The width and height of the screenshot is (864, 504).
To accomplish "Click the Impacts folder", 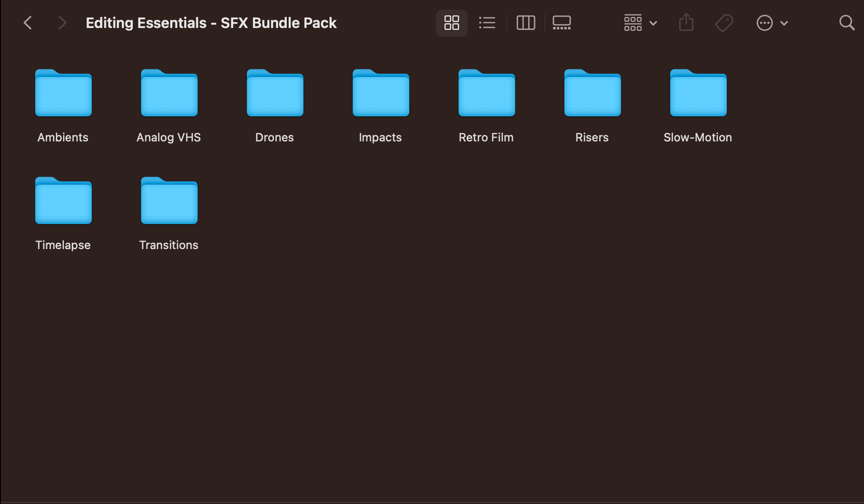I will click(x=381, y=93).
